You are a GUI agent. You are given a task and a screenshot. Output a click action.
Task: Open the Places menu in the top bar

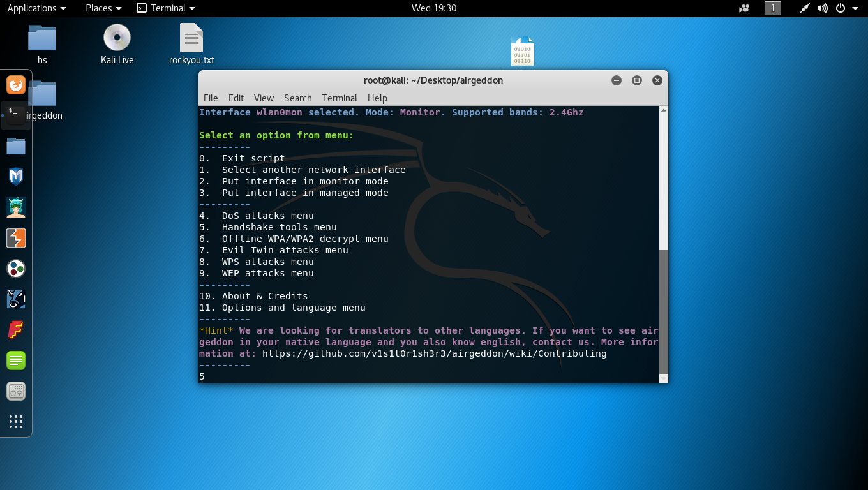click(x=103, y=8)
